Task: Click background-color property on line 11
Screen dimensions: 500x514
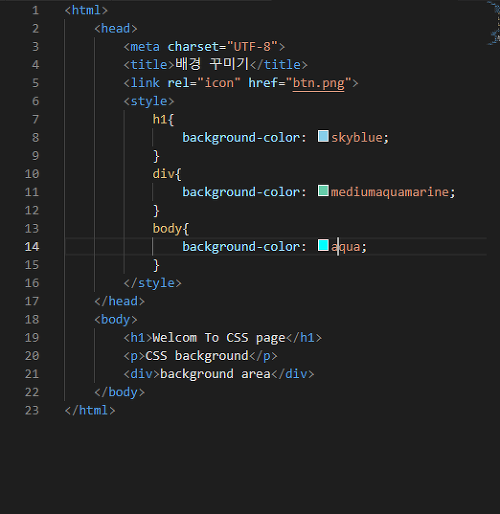Action: point(240,192)
